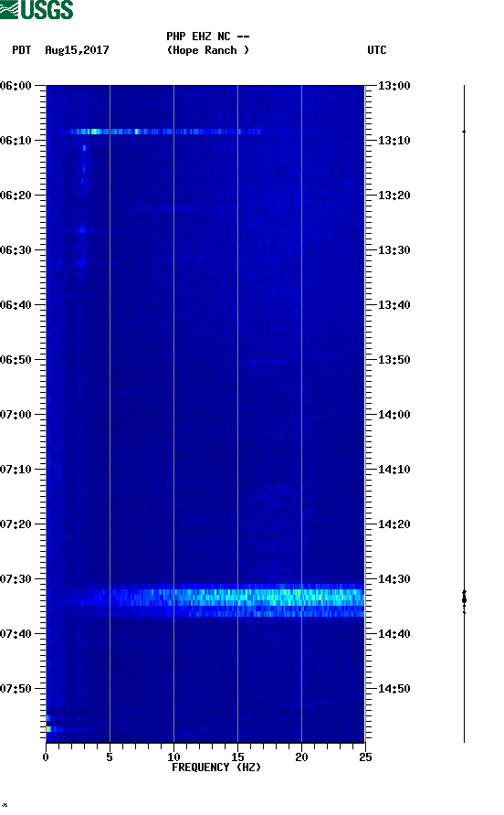Screen dimensions: 504x815
Task: Click the small seismogram spike near 13:08 UTC
Action: (464, 132)
